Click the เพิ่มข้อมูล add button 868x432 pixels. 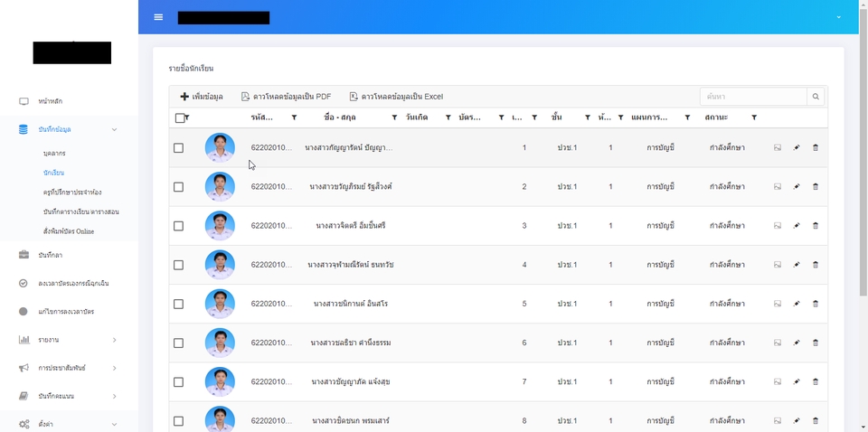tap(202, 97)
